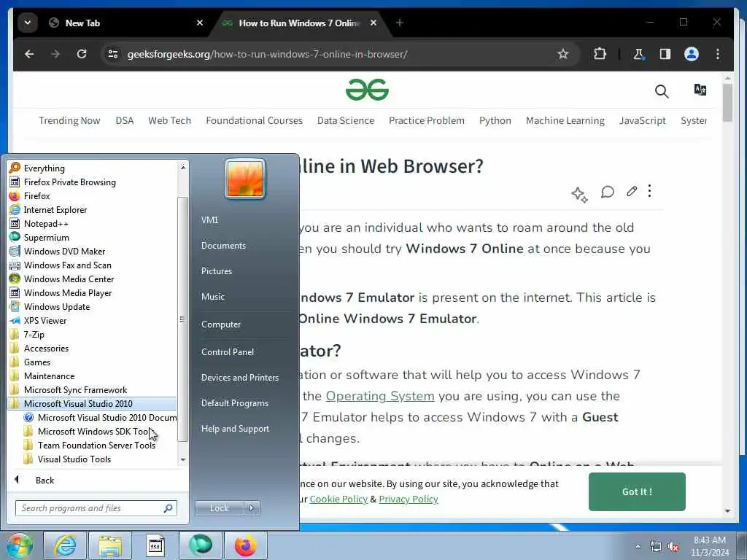The width and height of the screenshot is (747, 560).
Task: Select the How to Run Windows 7 tab
Action: tap(300, 23)
